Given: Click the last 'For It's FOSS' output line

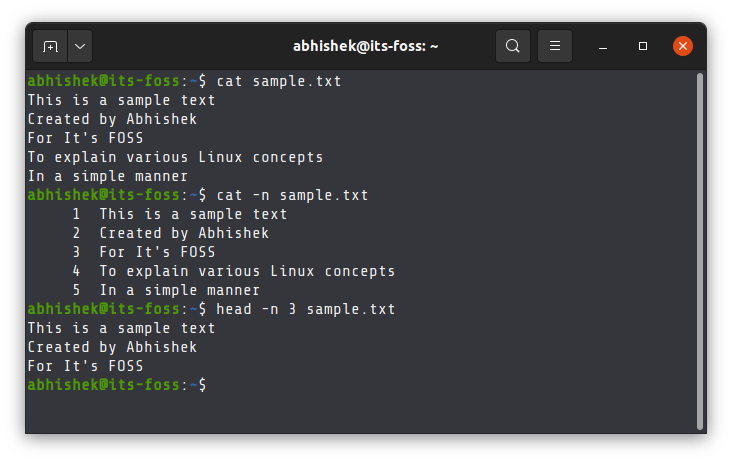Looking at the screenshot, I should click(85, 366).
